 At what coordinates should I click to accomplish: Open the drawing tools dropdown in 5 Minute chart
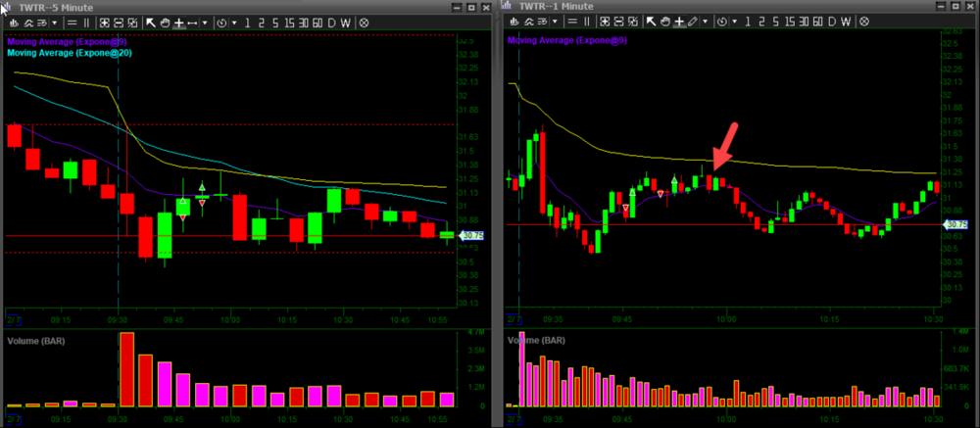[205, 22]
